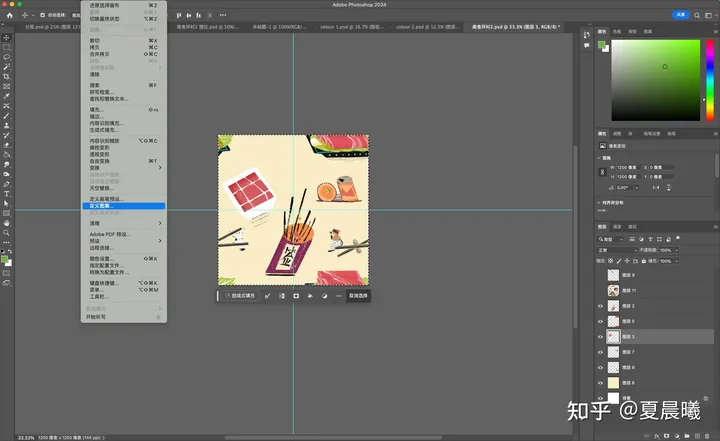This screenshot has height=441, width=720.
Task: Hide layer 图层 3 via eye icon
Action: (x=600, y=337)
